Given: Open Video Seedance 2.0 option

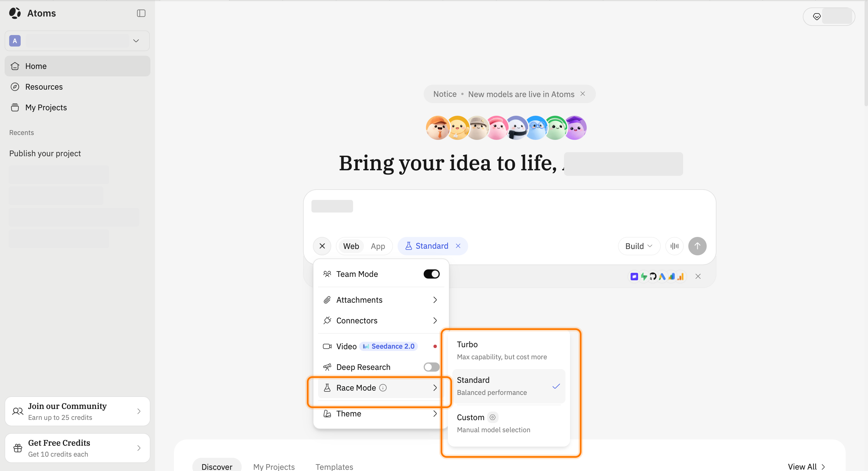Looking at the screenshot, I should pyautogui.click(x=381, y=346).
